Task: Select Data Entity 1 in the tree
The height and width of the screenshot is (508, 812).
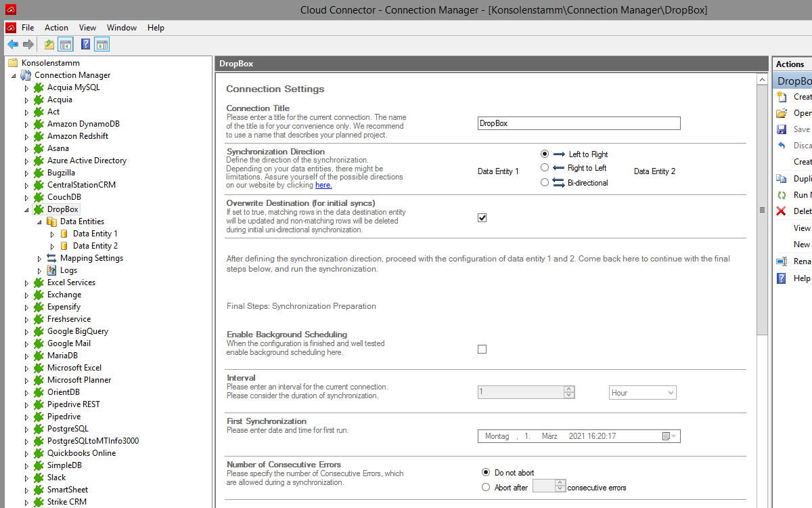Action: tap(95, 234)
